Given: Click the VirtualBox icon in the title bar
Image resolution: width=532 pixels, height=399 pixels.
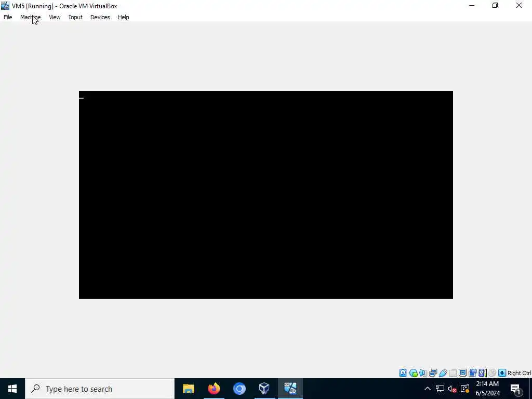Looking at the screenshot, I should click(5, 6).
